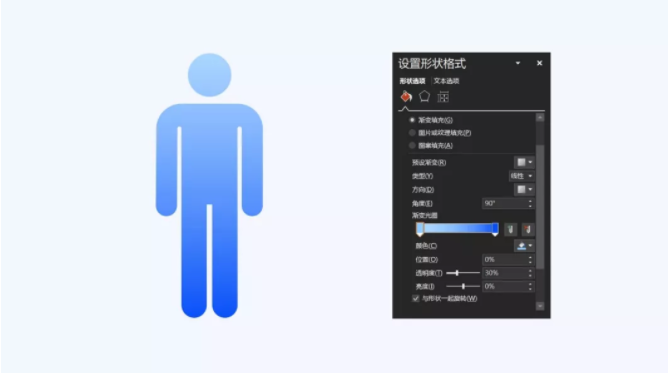Open the Size & Properties icon tab
The height and width of the screenshot is (373, 668).
[x=443, y=97]
